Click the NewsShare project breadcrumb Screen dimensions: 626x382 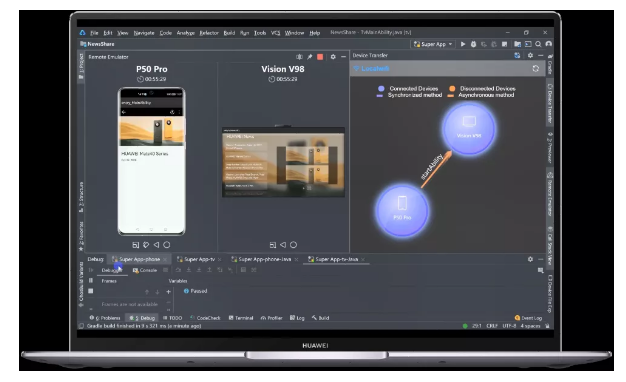click(x=98, y=44)
